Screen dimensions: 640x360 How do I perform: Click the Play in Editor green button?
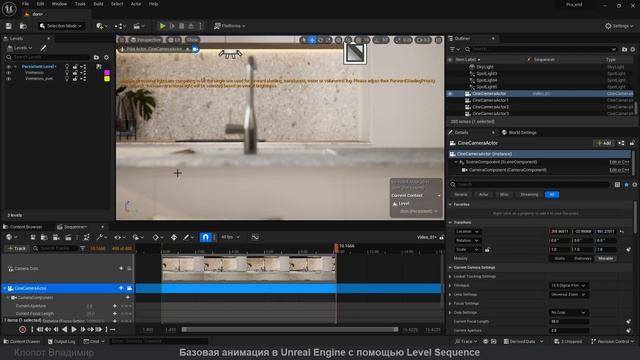pyautogui.click(x=162, y=26)
